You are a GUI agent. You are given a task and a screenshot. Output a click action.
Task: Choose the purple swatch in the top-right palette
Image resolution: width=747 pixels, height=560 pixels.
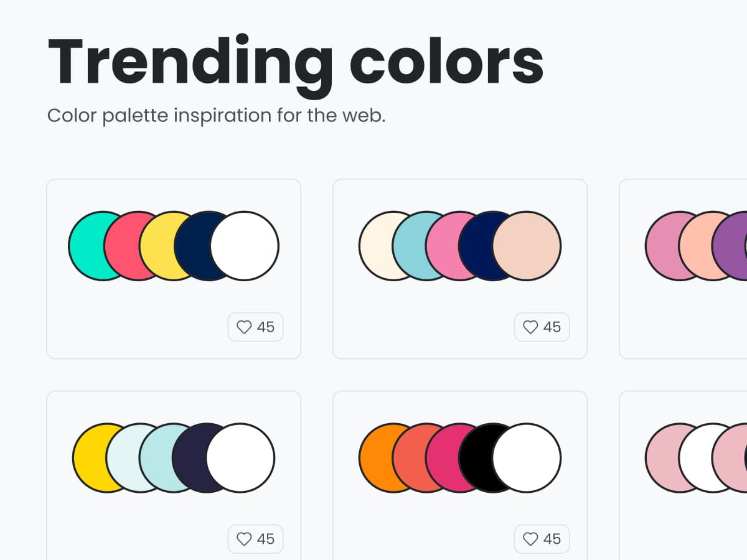[x=730, y=246]
